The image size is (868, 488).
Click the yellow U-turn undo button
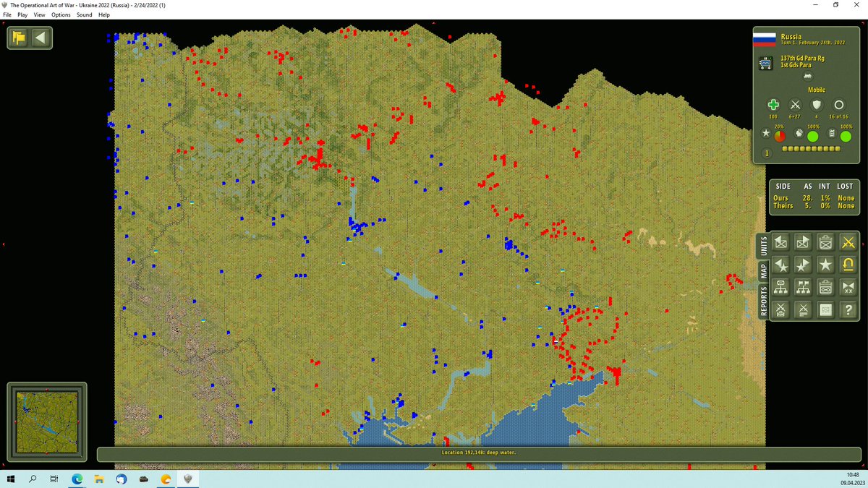849,265
